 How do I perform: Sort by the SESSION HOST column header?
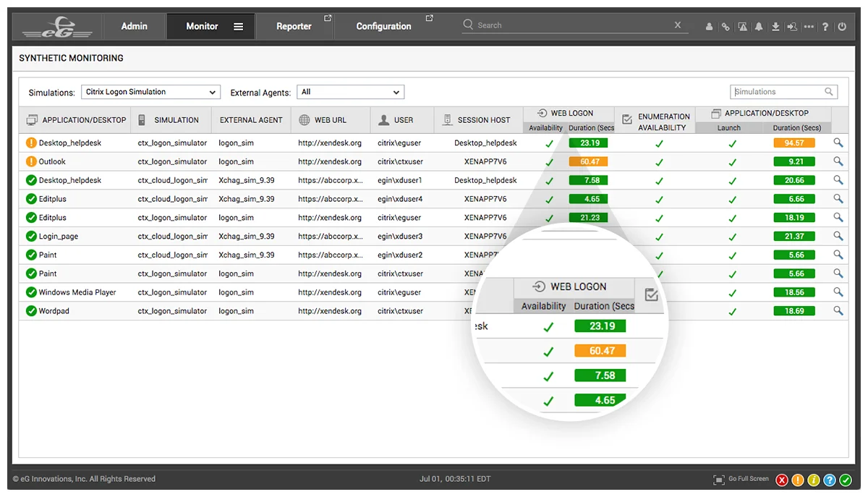[479, 120]
